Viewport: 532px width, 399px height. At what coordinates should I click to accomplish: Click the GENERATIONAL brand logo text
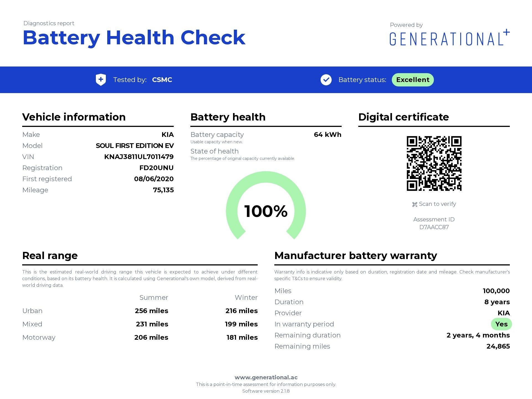pos(446,39)
